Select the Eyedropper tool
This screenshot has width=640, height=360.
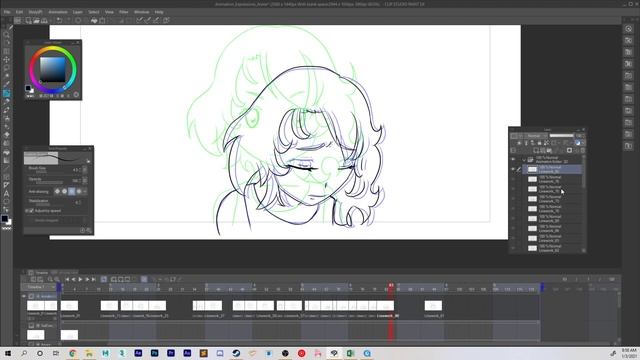click(6, 84)
